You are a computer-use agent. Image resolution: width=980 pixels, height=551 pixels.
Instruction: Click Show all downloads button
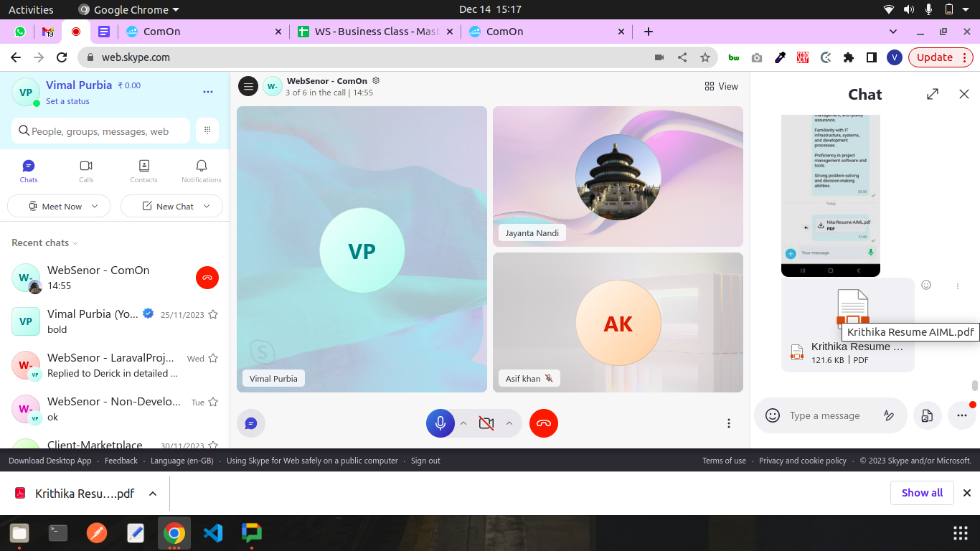click(x=922, y=493)
